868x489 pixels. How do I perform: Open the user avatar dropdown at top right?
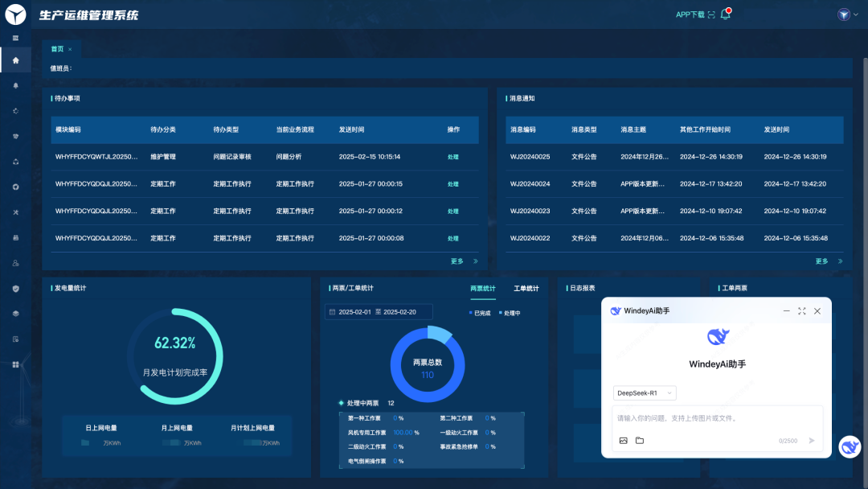coord(848,14)
